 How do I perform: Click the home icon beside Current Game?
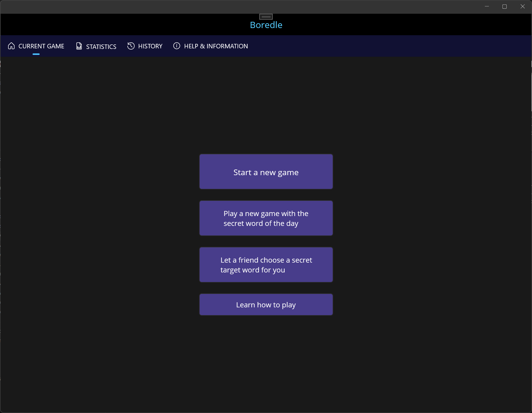pos(11,46)
